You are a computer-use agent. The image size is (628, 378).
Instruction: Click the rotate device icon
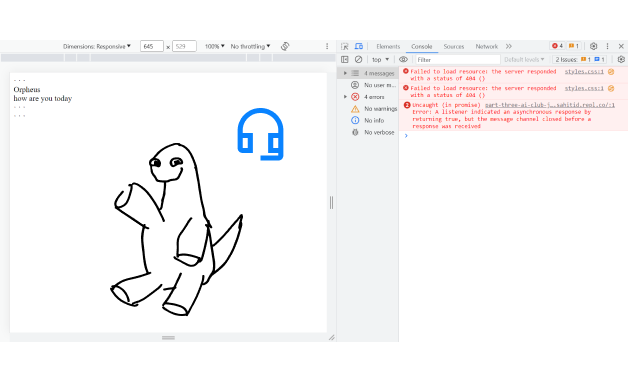285,46
